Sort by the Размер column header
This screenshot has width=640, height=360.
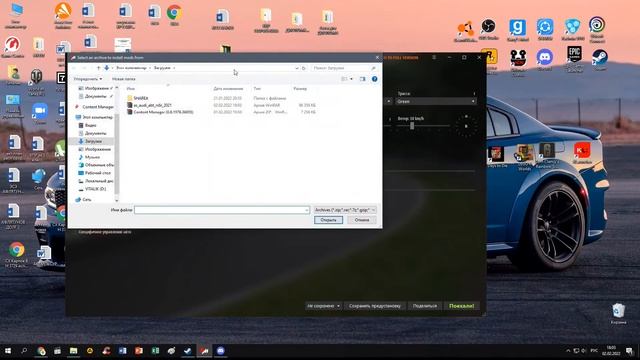tap(300, 89)
